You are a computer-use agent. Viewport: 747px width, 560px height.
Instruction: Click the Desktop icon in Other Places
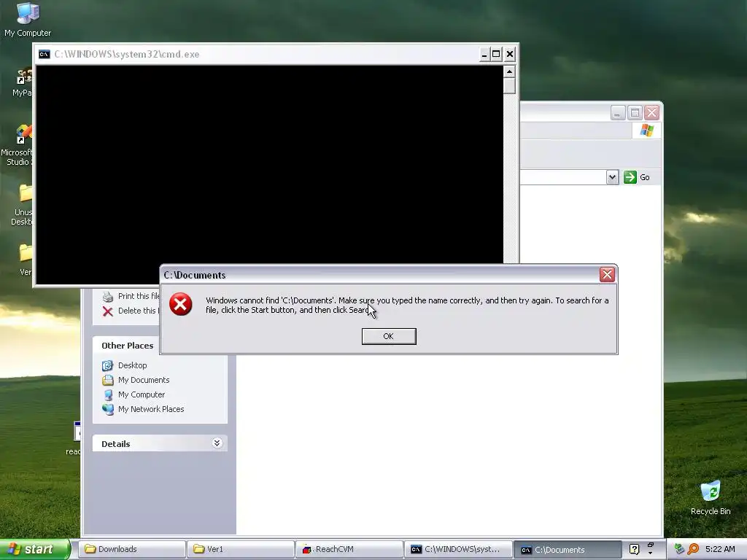point(108,365)
